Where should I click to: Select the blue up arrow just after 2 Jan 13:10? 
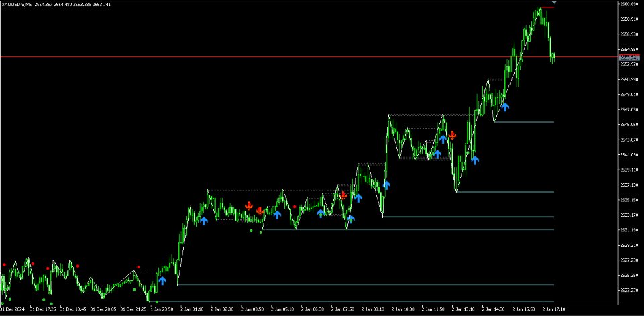coord(475,160)
